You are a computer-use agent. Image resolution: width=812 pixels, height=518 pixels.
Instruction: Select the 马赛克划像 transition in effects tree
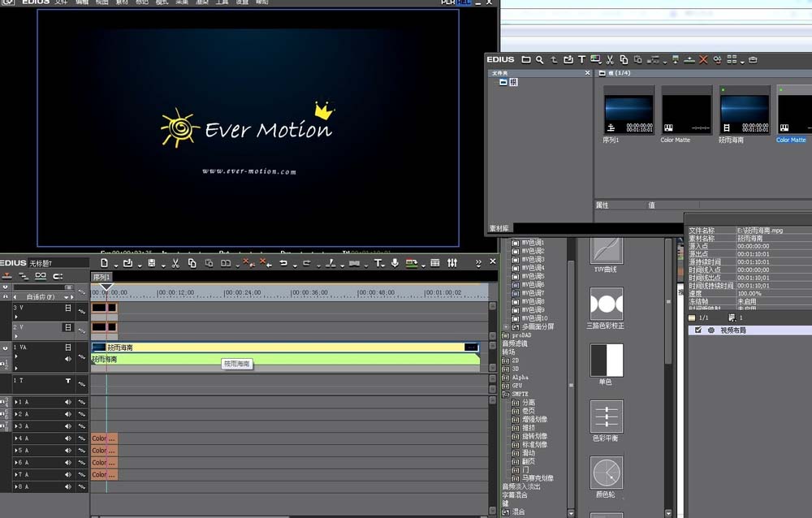pyautogui.click(x=538, y=478)
